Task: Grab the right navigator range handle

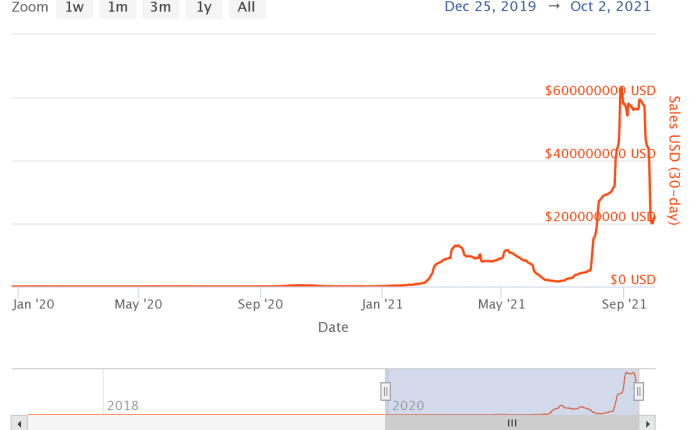Action: click(x=638, y=391)
